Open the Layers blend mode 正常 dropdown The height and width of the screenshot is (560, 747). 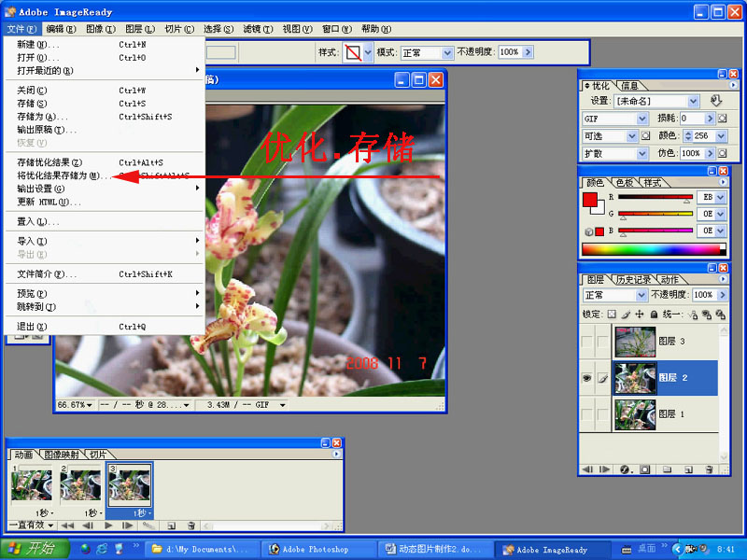pos(641,295)
